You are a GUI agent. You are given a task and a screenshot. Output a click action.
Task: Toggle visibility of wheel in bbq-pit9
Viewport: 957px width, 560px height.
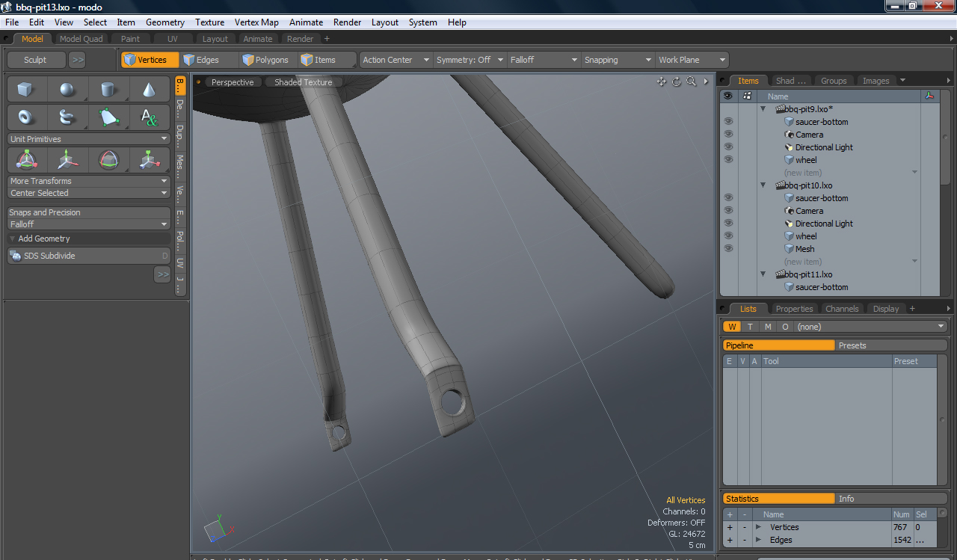coord(728,160)
